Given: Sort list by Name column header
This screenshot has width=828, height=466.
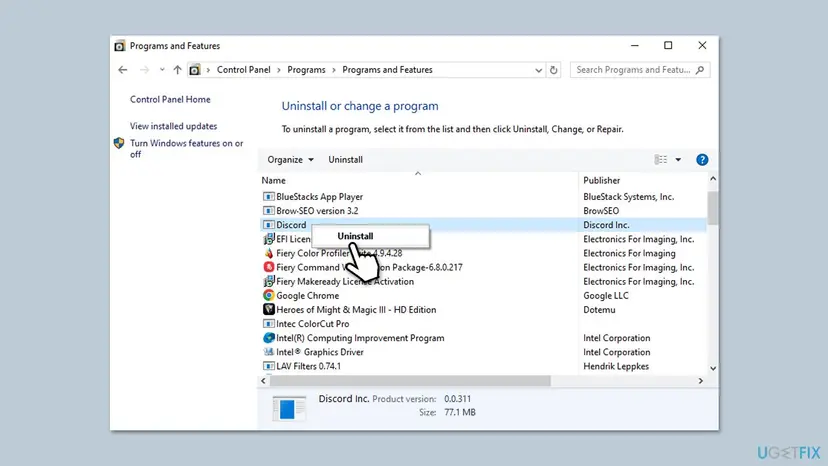Looking at the screenshot, I should click(x=273, y=181).
